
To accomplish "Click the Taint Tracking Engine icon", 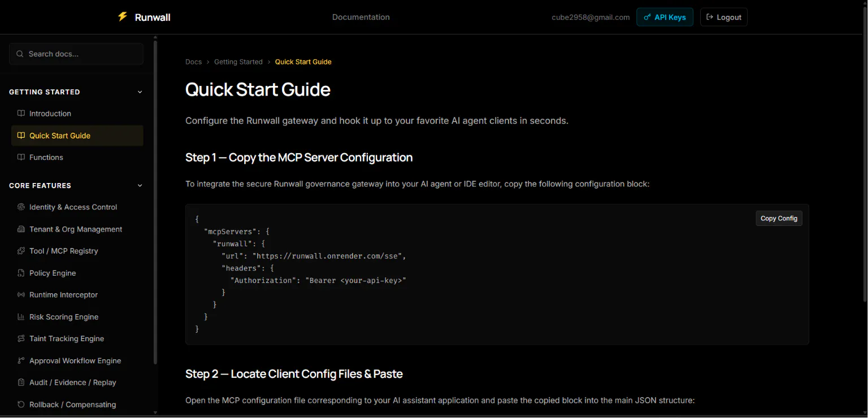I will (x=21, y=339).
